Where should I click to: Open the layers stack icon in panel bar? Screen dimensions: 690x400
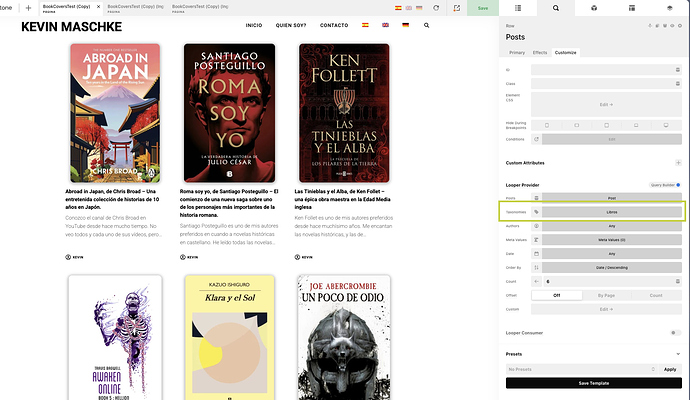670,8
